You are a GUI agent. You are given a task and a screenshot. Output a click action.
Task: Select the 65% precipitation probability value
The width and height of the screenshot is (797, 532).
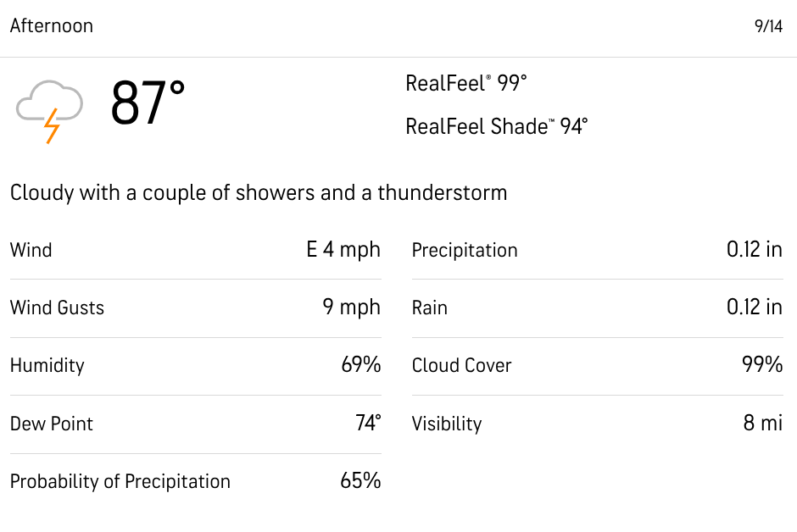coord(360,480)
